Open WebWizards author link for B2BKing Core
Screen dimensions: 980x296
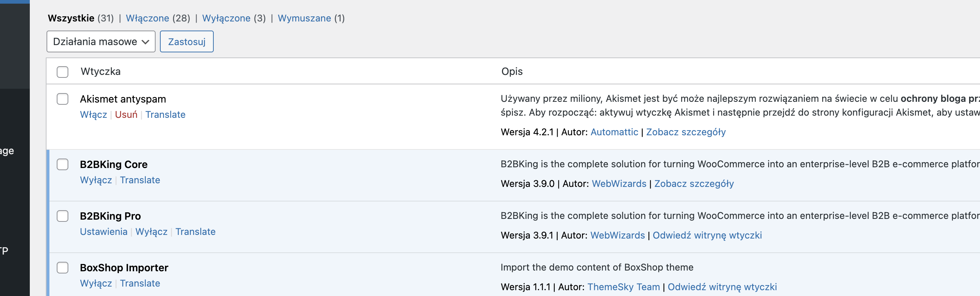pos(619,184)
